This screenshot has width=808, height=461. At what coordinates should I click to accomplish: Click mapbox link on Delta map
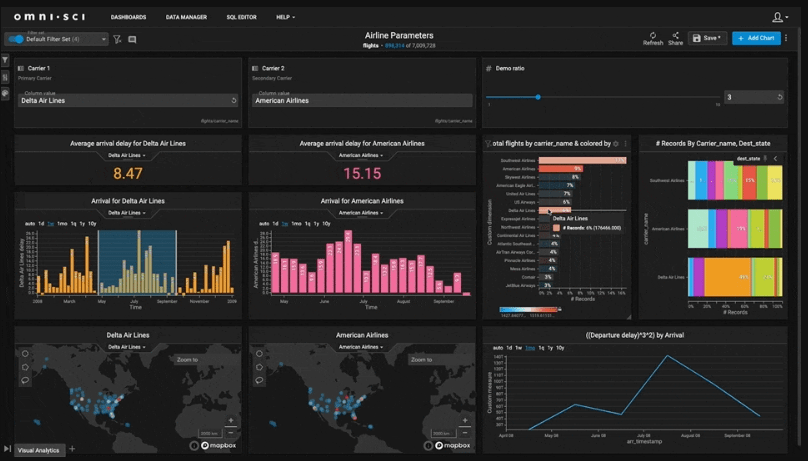coord(219,446)
